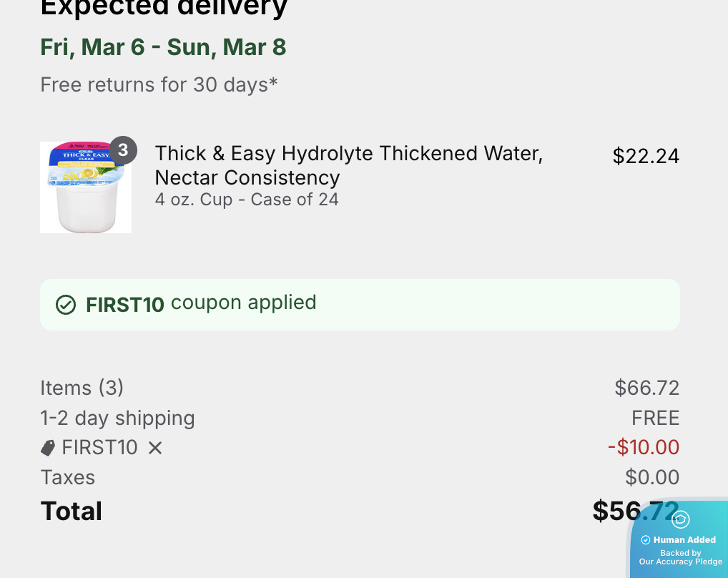Click the $22.24 item price

click(646, 156)
